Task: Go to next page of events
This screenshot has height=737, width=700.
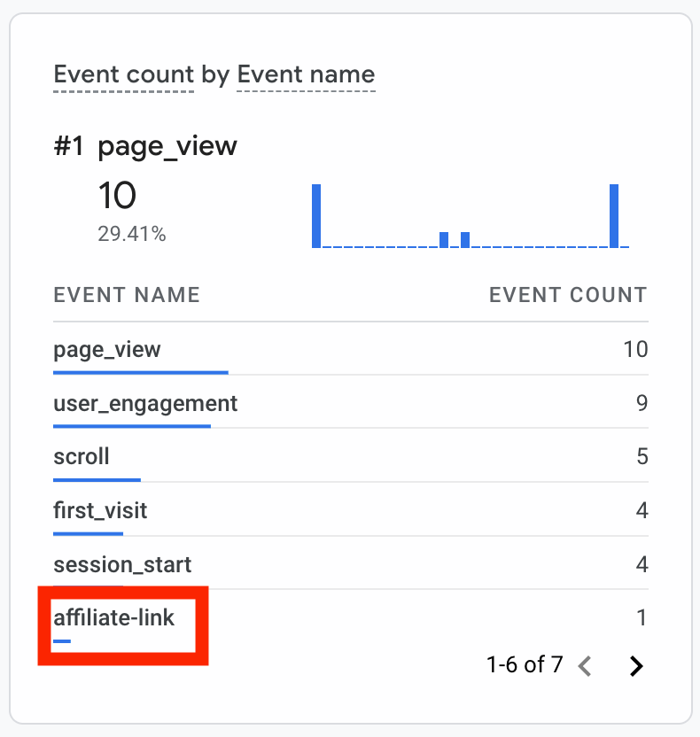Action: coord(636,665)
